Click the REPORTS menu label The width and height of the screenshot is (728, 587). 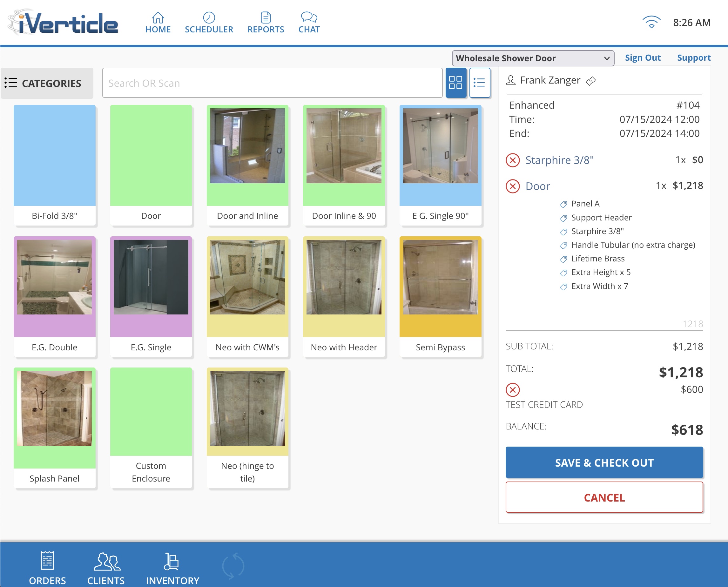pyautogui.click(x=266, y=30)
